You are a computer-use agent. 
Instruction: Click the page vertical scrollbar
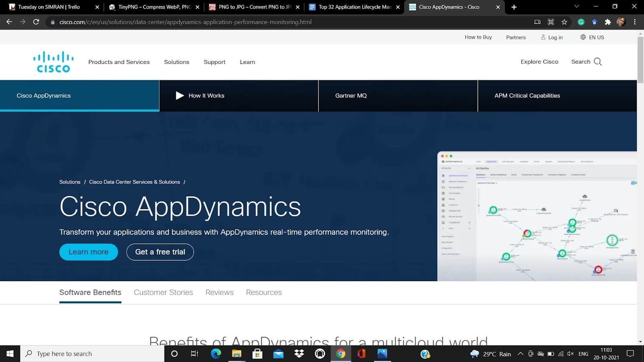click(640, 60)
